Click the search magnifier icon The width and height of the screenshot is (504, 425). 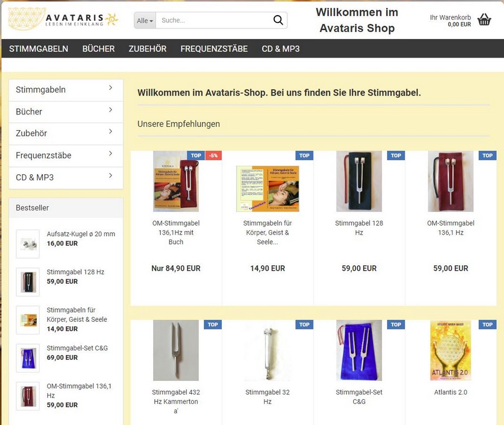(278, 20)
